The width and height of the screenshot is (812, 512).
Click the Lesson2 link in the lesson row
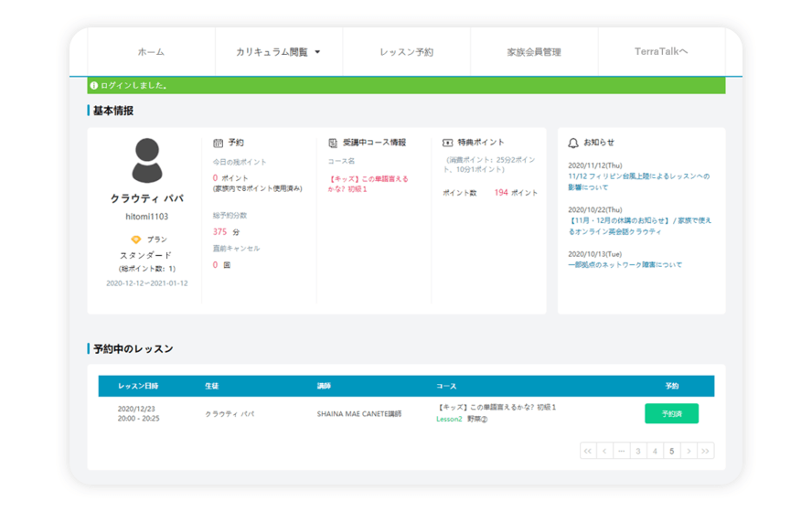pos(449,419)
